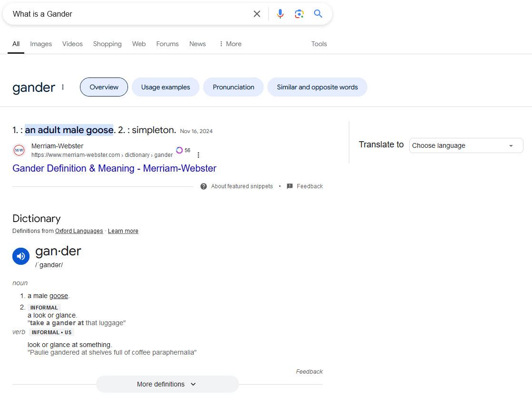Click Feedback link beside featured snippets

click(310, 186)
